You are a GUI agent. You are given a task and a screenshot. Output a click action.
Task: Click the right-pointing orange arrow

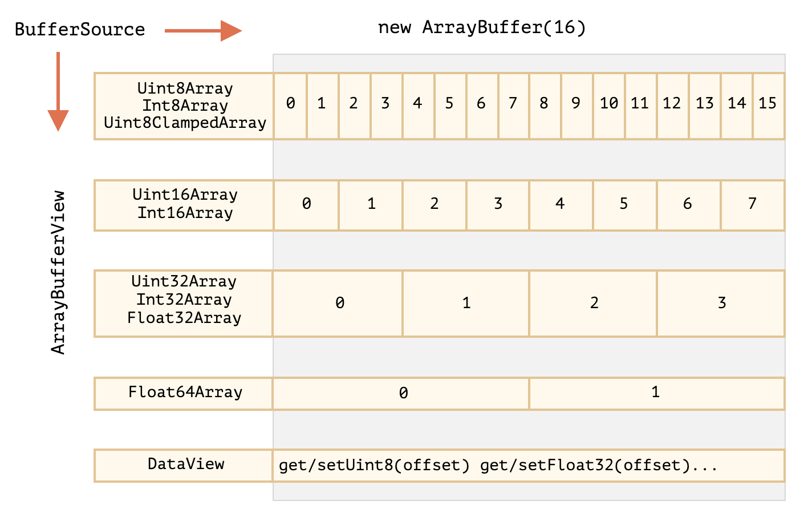click(x=203, y=31)
